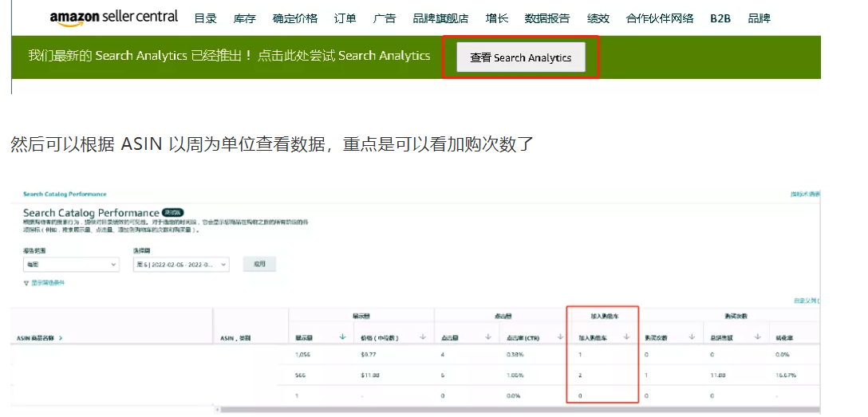The image size is (868, 417).
Task: Open the 目录 menu
Action: (205, 18)
